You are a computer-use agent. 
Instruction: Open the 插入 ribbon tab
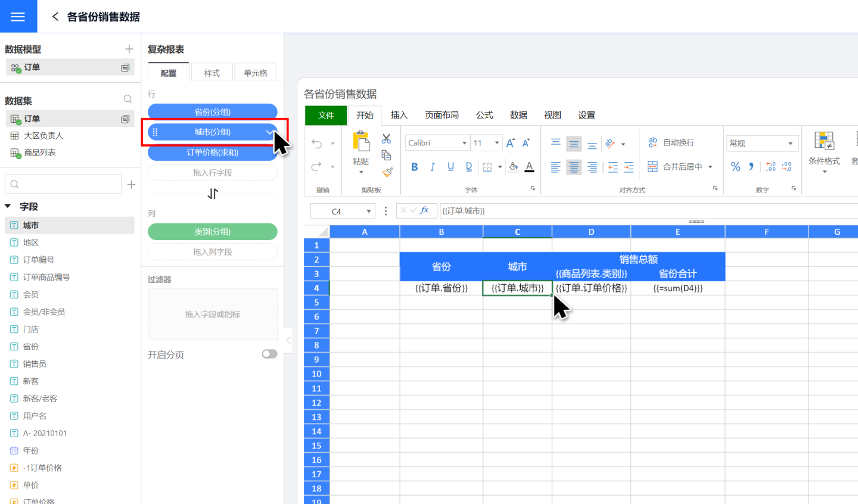point(399,115)
